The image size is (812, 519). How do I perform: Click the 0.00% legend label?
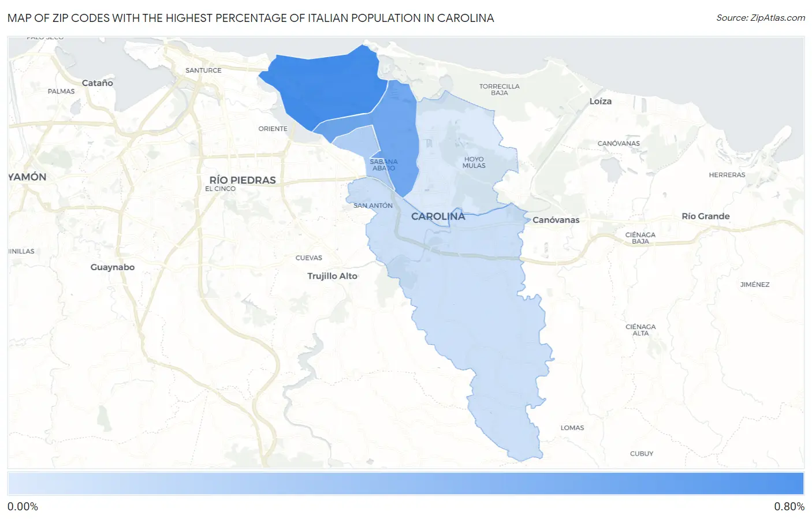coord(23,507)
